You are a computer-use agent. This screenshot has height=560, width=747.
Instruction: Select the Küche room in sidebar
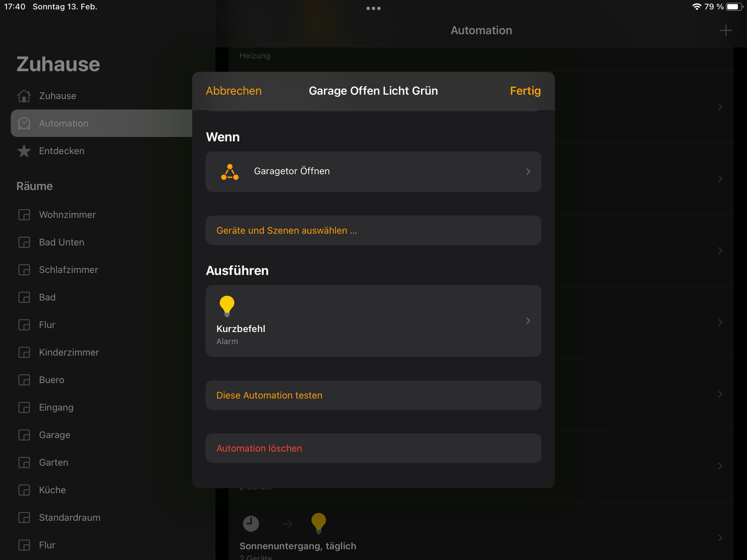tap(52, 490)
